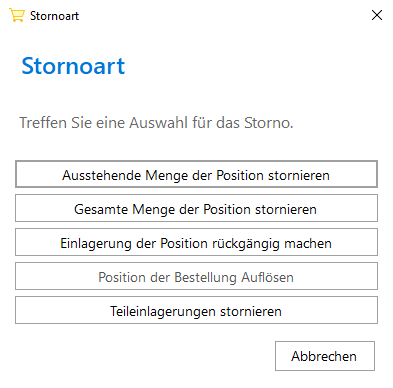Click the blue Stornoart heading
The width and height of the screenshot is (393, 388).
(73, 66)
